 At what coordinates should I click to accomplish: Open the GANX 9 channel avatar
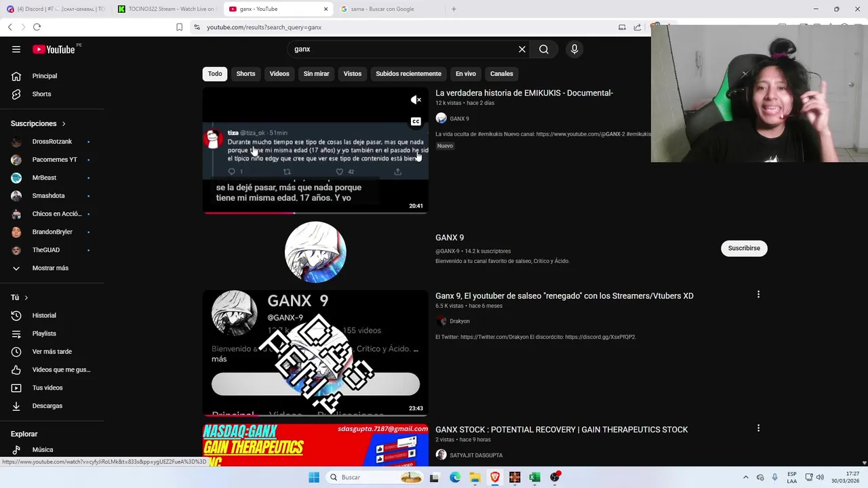[315, 251]
